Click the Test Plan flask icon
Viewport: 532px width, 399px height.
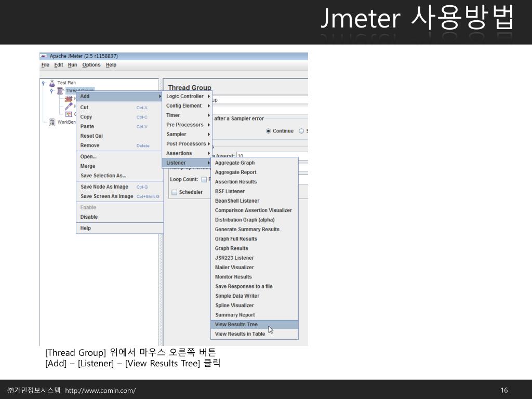[x=52, y=83]
